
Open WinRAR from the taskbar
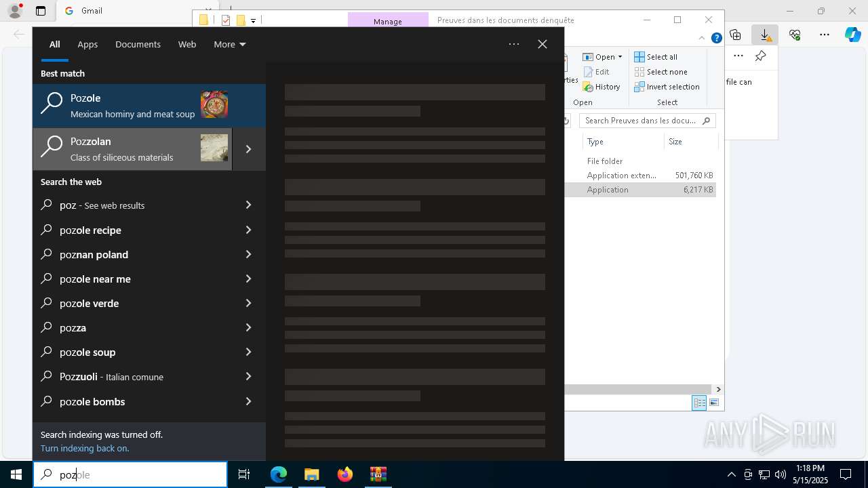(378, 474)
